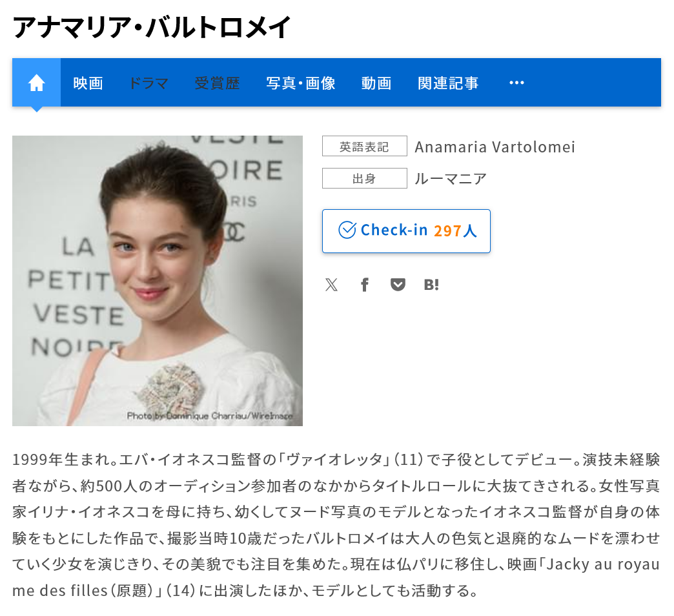Go to the 受賞歴 tab
Screen dimensions: 674x616
217,83
